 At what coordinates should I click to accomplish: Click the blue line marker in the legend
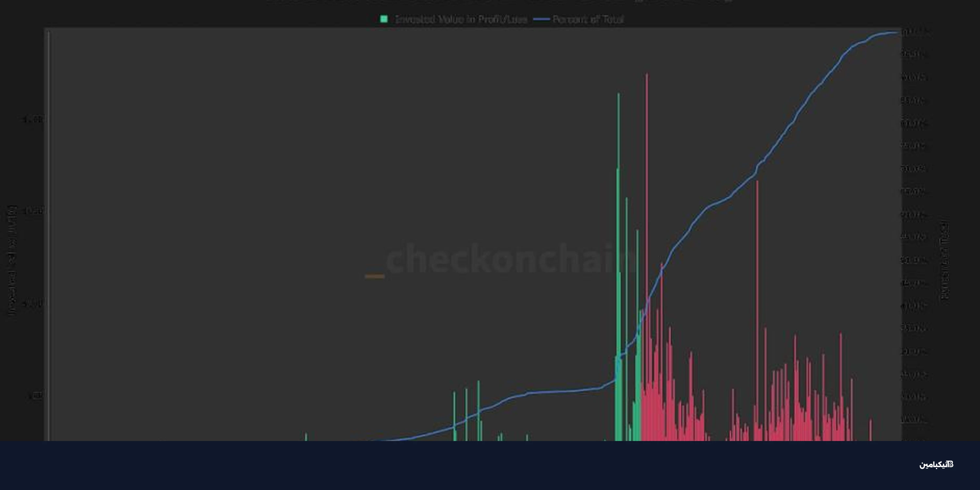541,19
